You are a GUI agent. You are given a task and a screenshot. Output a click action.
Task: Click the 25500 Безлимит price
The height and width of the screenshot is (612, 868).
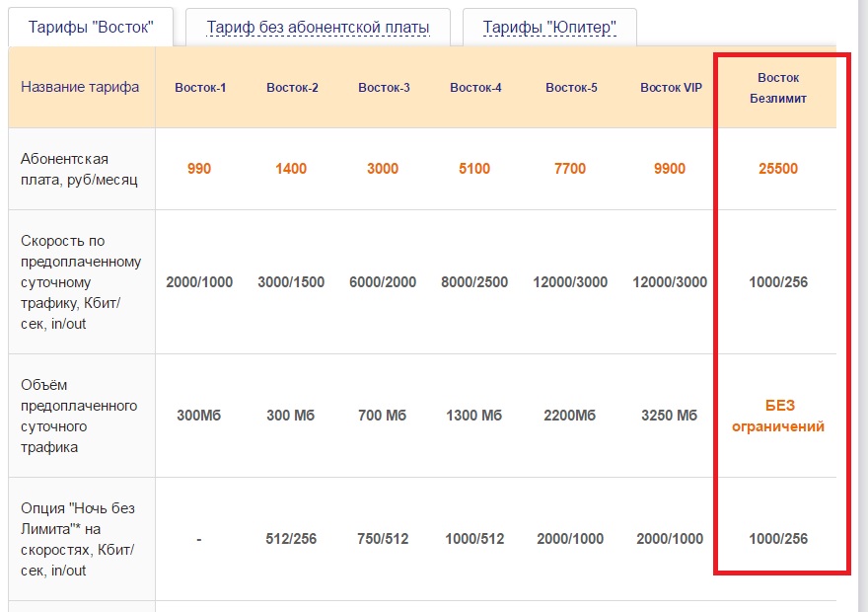(x=778, y=169)
